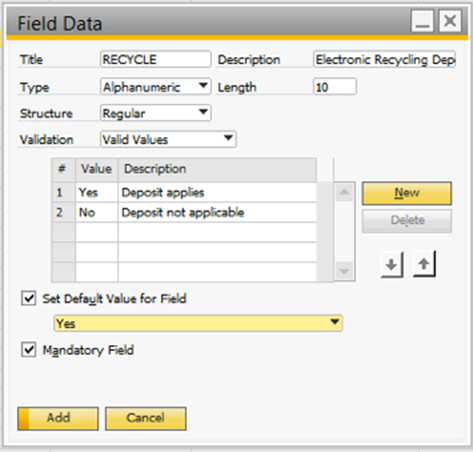This screenshot has height=452, width=473.
Task: Click the valid values scroll down arrow
Action: [344, 271]
